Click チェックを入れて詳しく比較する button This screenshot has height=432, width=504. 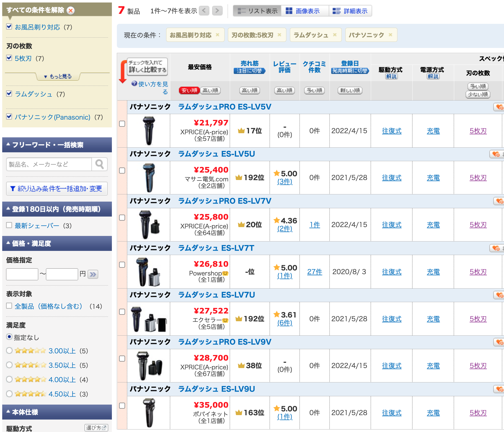coord(147,66)
